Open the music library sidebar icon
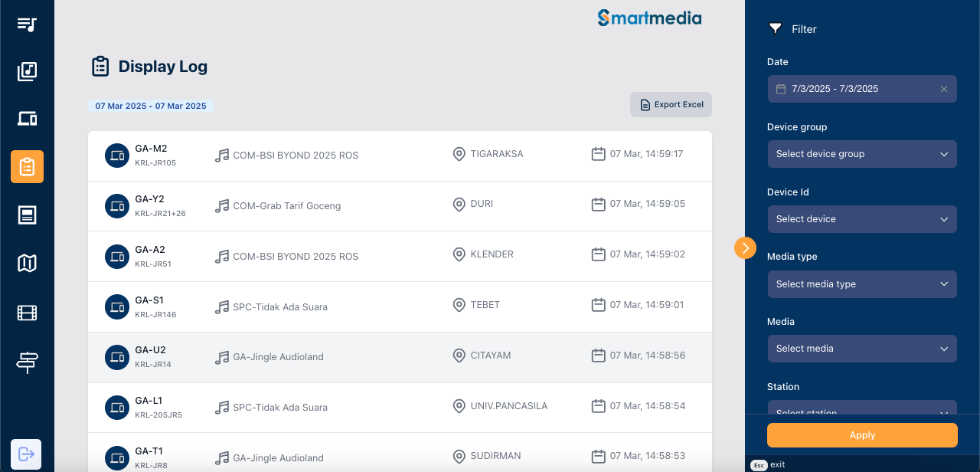Viewport: 980px width, 472px height. click(x=27, y=71)
